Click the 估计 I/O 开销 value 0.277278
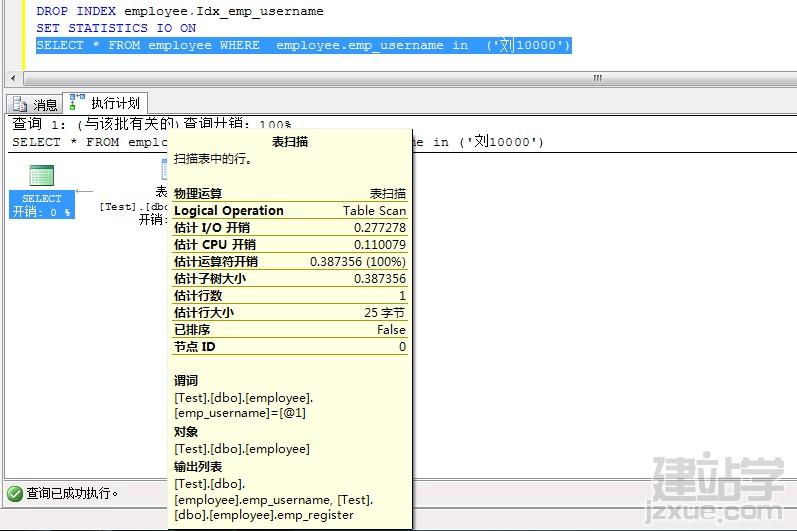The image size is (797, 531). [x=380, y=228]
